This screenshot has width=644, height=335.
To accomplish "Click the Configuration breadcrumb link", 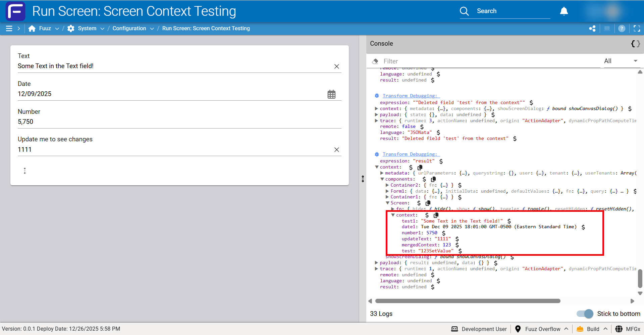I will click(129, 29).
